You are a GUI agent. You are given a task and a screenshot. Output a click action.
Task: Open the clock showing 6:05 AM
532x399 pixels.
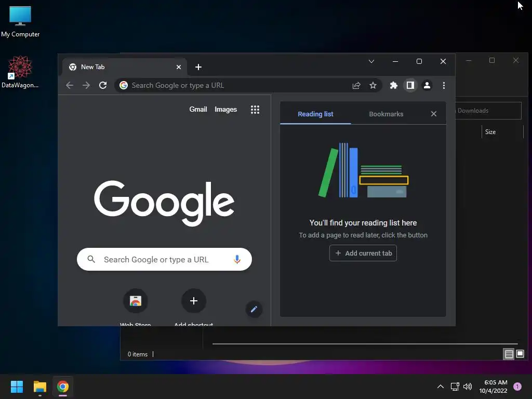tap(493, 387)
